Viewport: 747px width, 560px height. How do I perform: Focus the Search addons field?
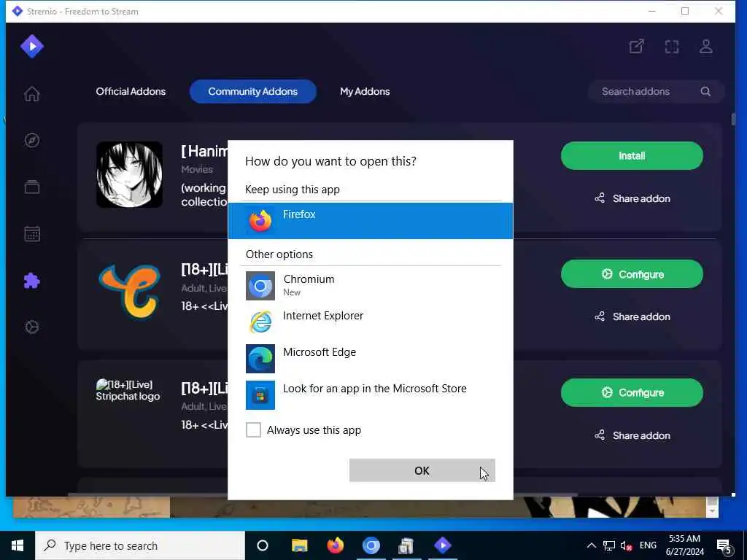[x=656, y=91]
